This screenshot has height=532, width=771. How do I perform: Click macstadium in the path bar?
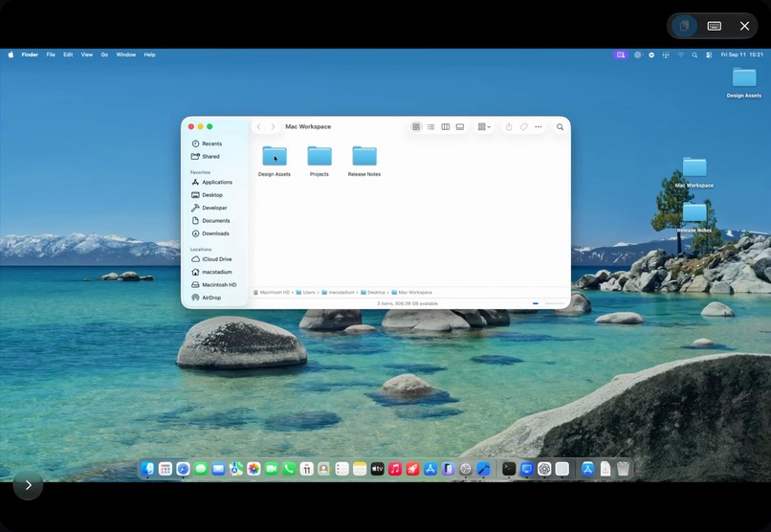pos(338,292)
